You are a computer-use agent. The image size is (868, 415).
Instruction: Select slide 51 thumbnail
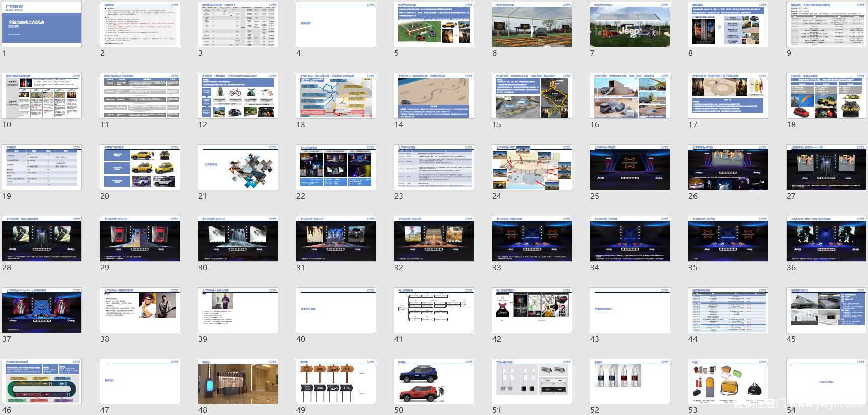coord(532,381)
